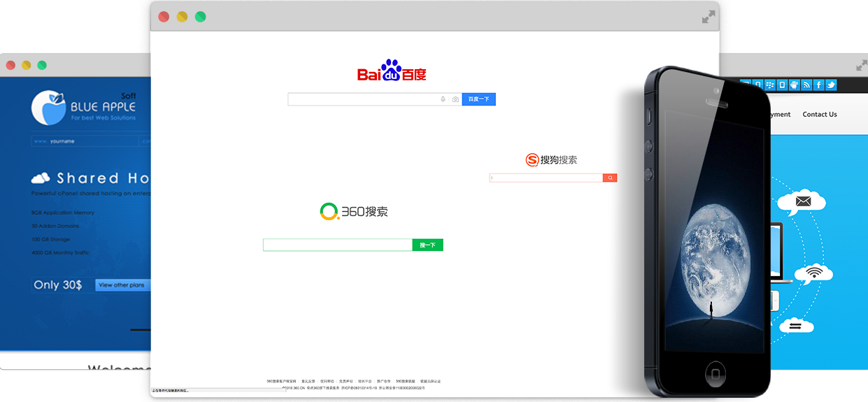Click the Sogou 搜狗搜索 logo
This screenshot has width=868, height=402.
pyautogui.click(x=552, y=159)
